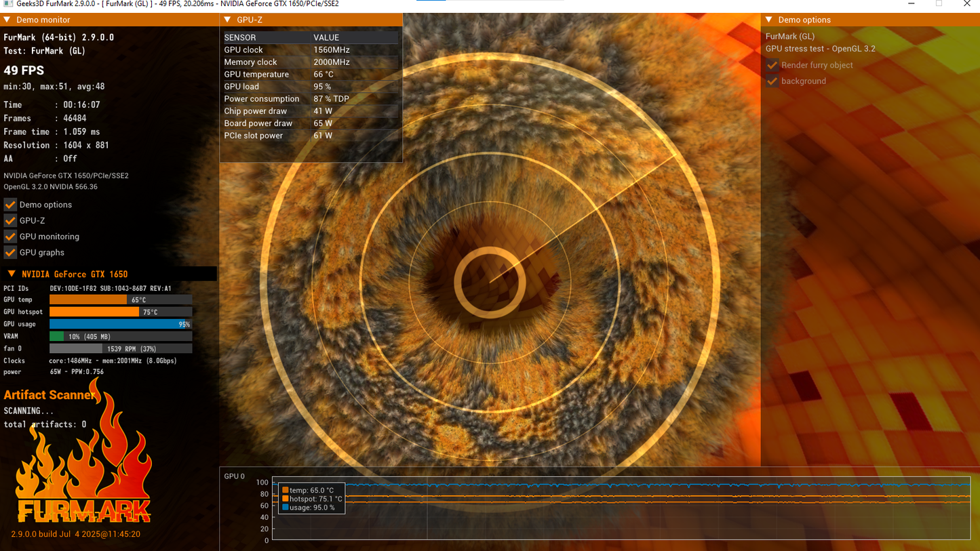
Task: Disable the GPU monitoring checkbox
Action: tap(10, 237)
